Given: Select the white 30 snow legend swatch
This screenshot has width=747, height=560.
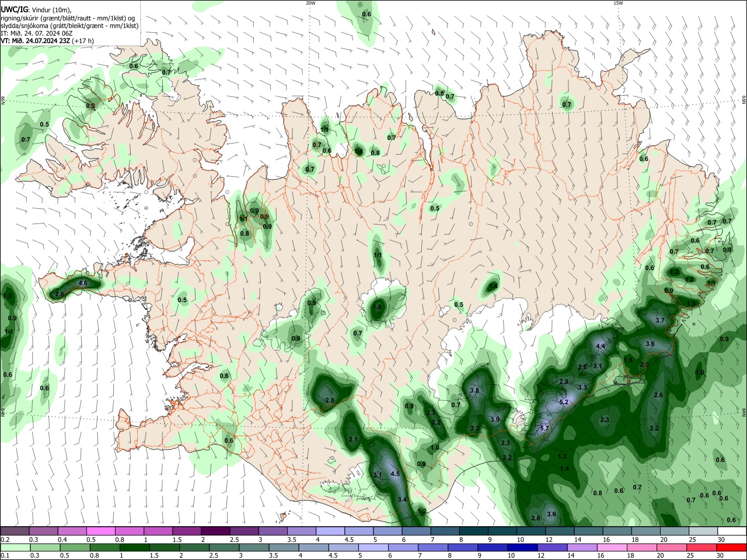Looking at the screenshot, I should coord(732,531).
